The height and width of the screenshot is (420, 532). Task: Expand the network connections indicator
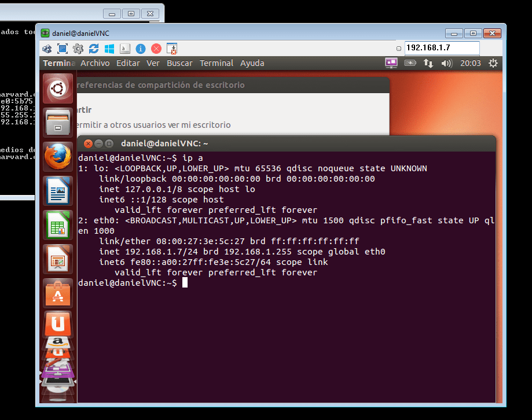point(428,63)
